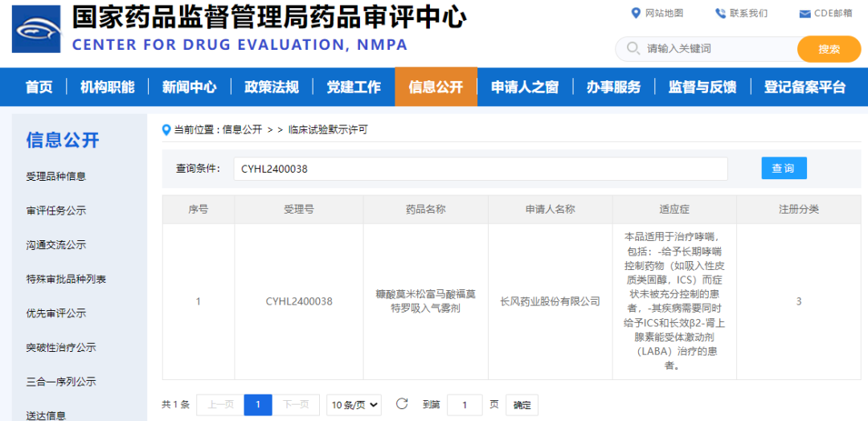Open the 申请人之窗 menu item

click(525, 87)
